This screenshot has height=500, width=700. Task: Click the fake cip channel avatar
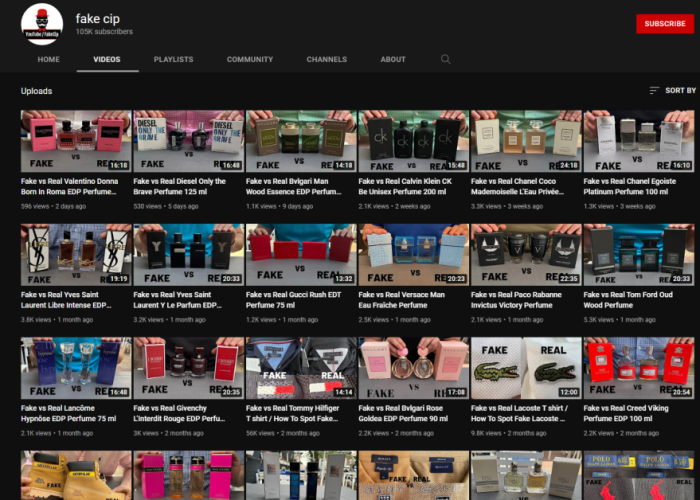[x=42, y=25]
